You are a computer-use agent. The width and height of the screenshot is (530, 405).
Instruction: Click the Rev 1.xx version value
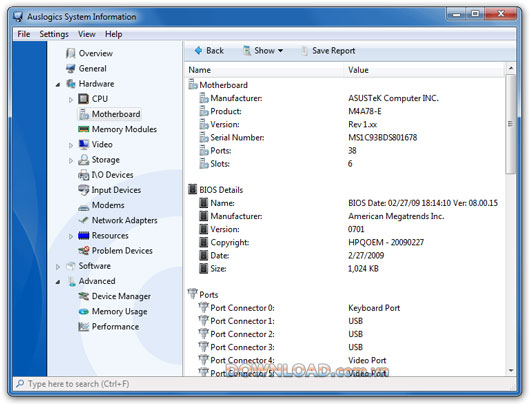(362, 125)
